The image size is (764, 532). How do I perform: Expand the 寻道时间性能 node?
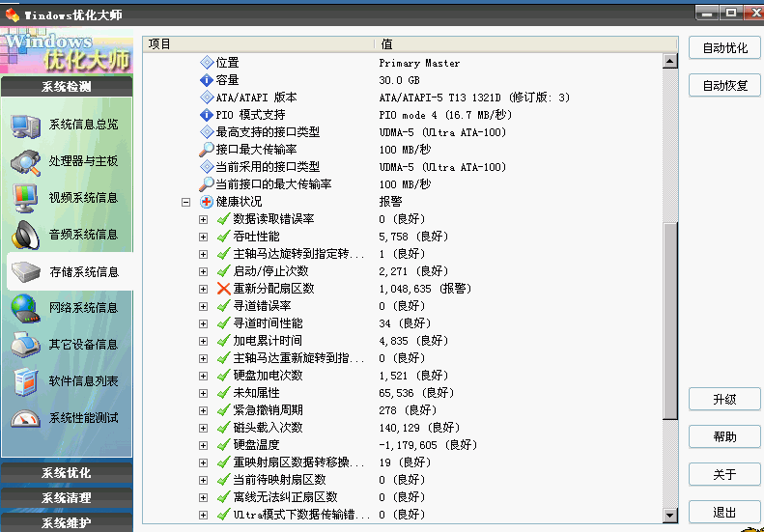(203, 323)
